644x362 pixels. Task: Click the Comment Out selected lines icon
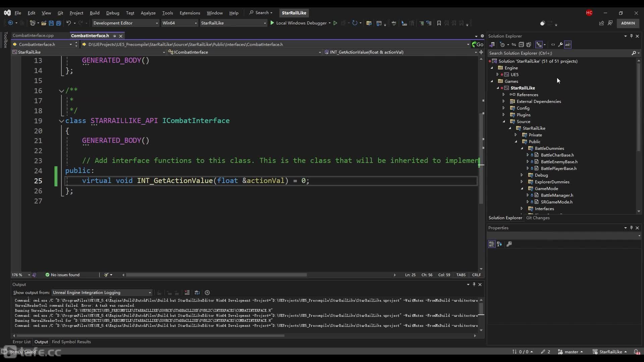[x=422, y=23]
